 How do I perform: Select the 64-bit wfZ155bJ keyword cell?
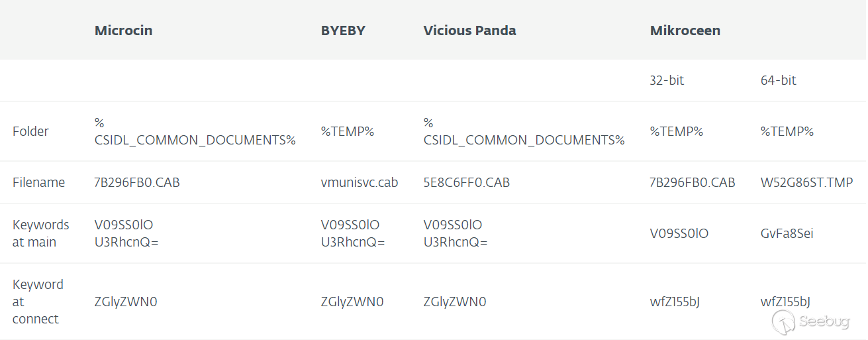[786, 302]
